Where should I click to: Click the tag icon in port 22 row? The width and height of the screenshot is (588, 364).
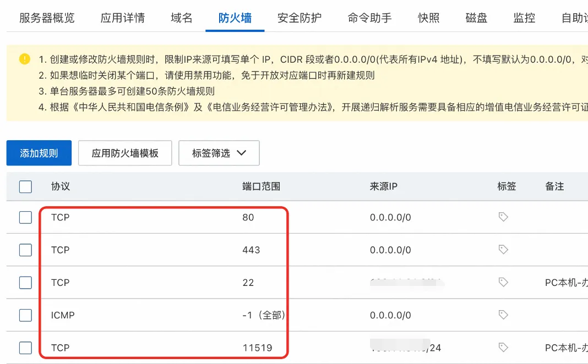pyautogui.click(x=503, y=282)
